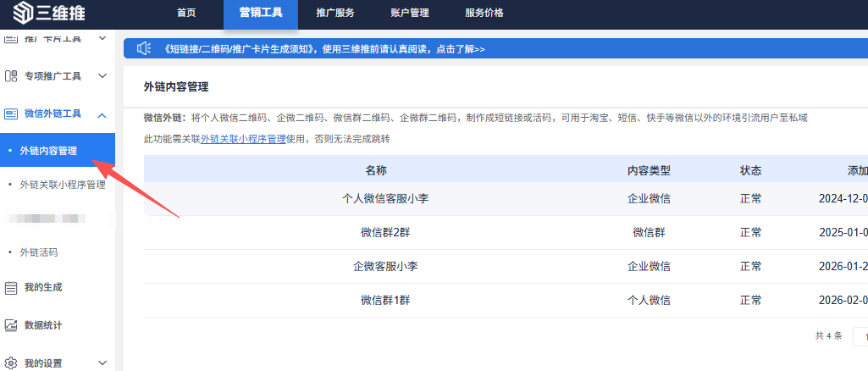
Task: Click the pagination page number box
Action: click(861, 336)
